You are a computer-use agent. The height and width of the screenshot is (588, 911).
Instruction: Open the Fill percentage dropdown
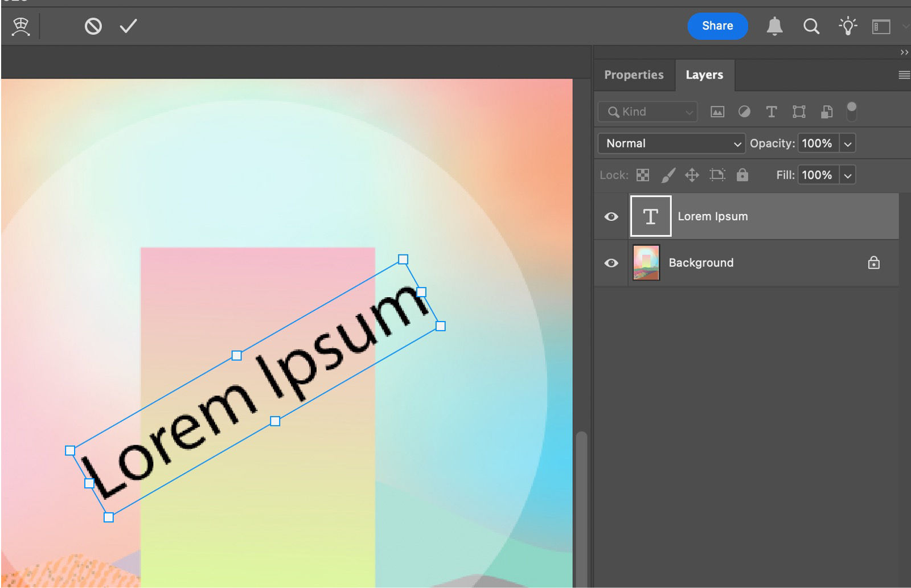[847, 175]
